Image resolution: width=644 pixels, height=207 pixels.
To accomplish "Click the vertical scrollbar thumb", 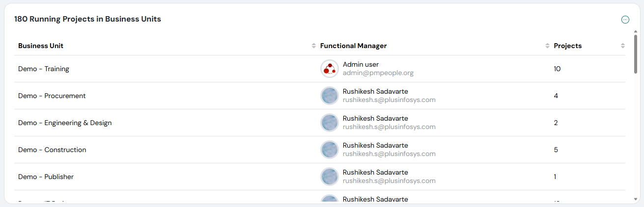I will pyautogui.click(x=636, y=54).
